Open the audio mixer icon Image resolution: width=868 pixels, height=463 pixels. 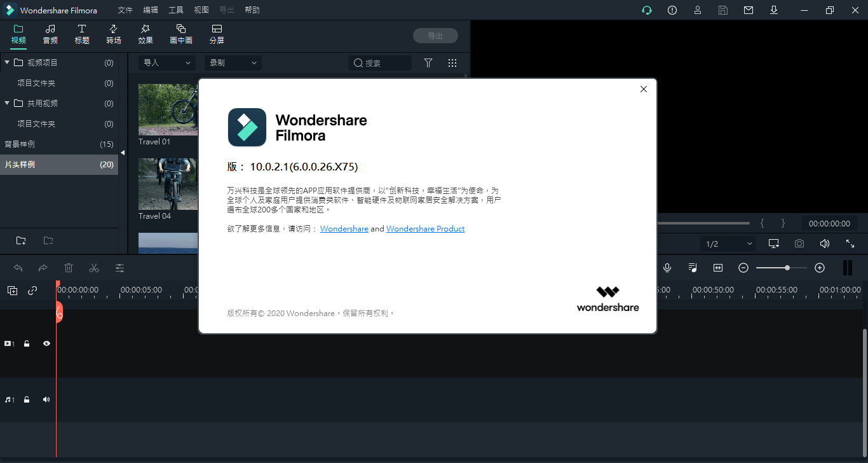[693, 268]
